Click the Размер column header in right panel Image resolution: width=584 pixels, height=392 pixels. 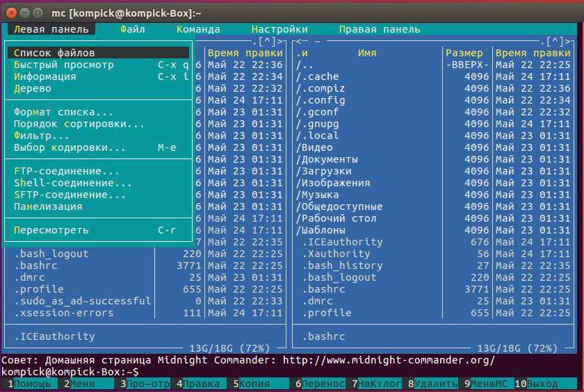pyautogui.click(x=464, y=53)
